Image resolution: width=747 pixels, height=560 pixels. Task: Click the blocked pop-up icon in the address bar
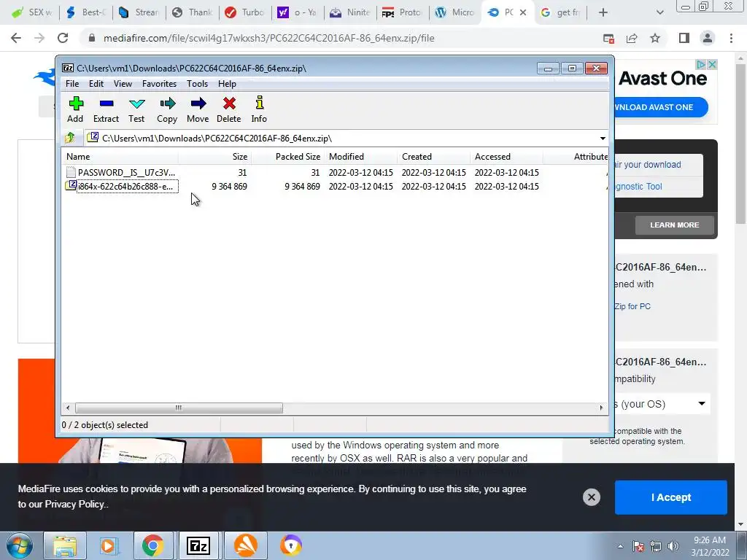(x=608, y=38)
